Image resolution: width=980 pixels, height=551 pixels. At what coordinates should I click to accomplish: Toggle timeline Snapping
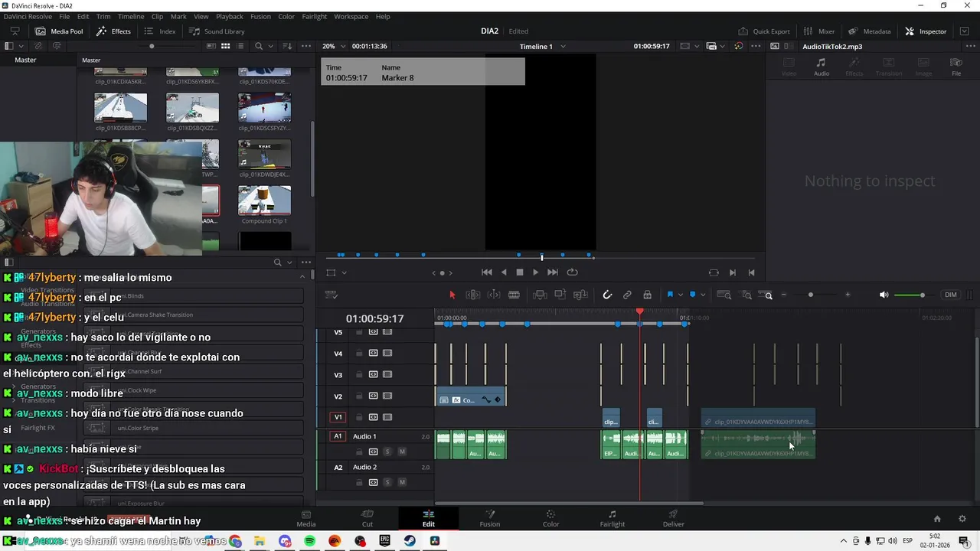[607, 295]
